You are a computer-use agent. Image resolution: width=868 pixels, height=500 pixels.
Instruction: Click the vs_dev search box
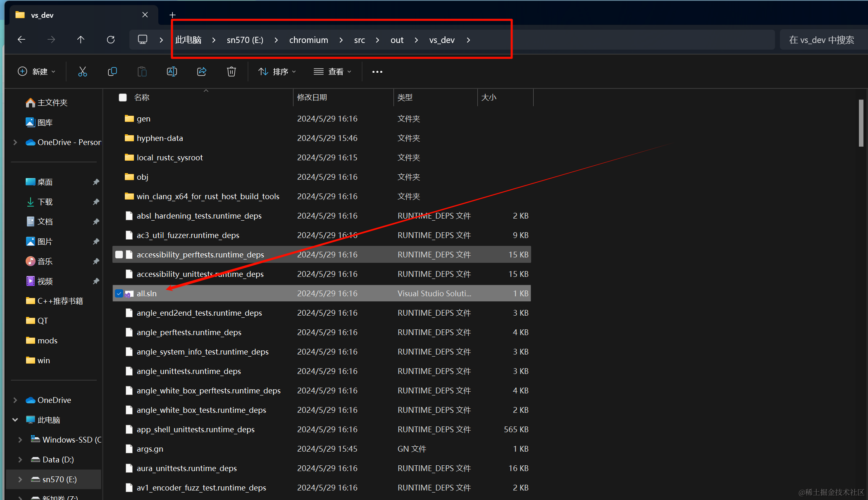821,40
